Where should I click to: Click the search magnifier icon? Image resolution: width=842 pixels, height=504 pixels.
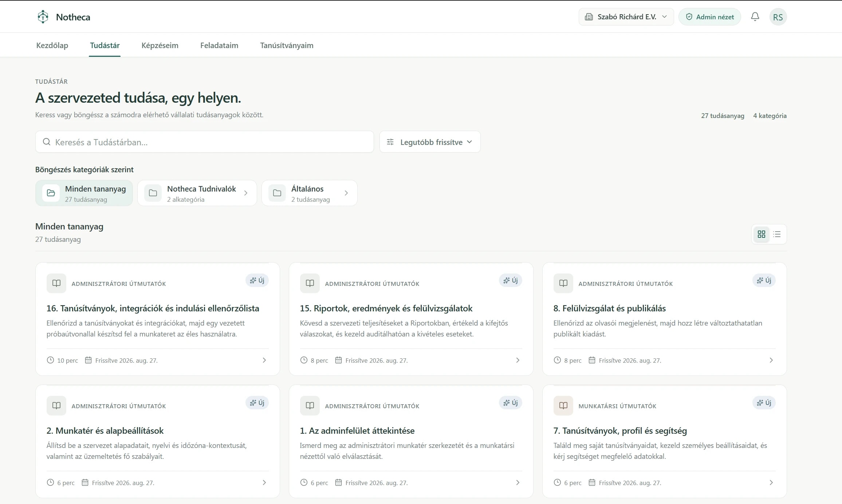[x=47, y=142]
